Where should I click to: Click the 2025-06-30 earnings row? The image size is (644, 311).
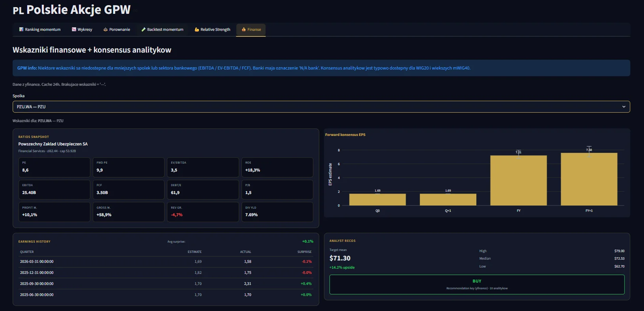click(x=166, y=295)
